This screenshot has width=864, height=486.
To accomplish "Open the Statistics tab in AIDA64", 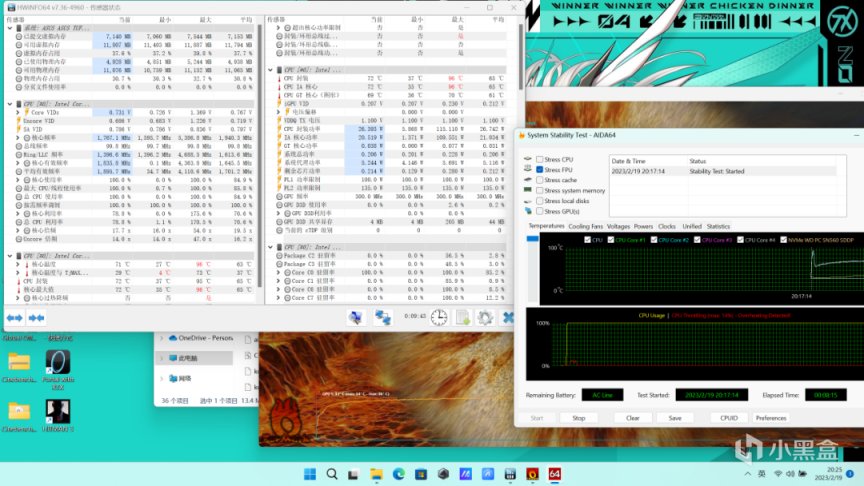I will tap(718, 227).
